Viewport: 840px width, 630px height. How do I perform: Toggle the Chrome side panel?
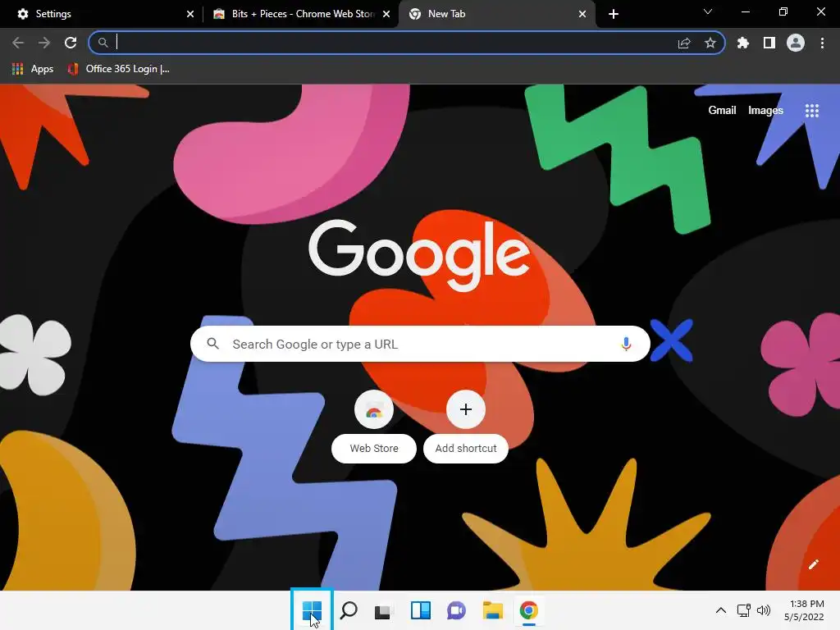[769, 43]
